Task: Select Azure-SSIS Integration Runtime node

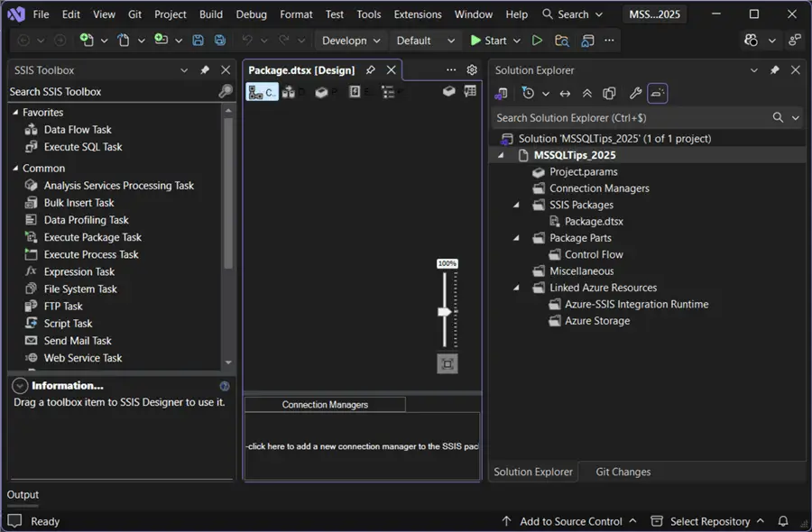Action: click(636, 304)
